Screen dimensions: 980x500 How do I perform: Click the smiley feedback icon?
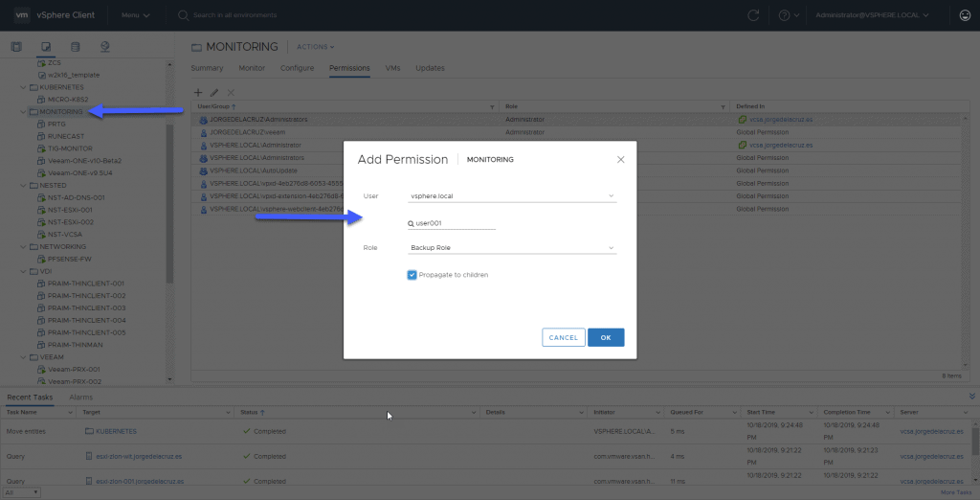tap(965, 15)
